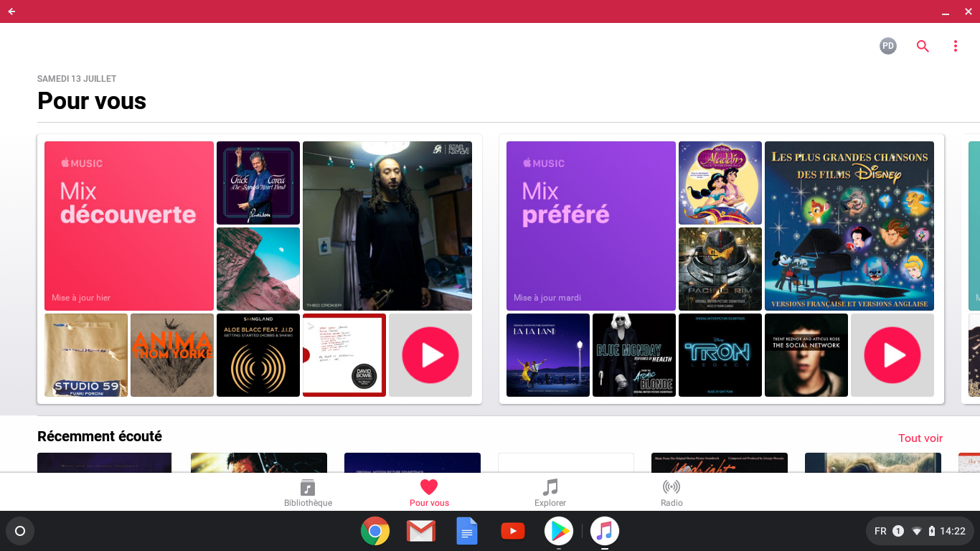Switch to the Bibliothèque tab
Screen dimensions: 980x551
coord(308,493)
